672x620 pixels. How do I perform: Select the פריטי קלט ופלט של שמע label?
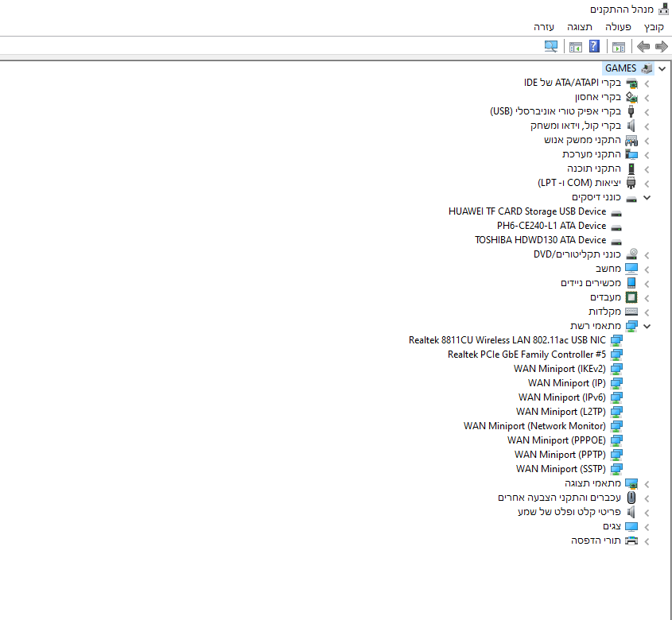[x=569, y=512]
